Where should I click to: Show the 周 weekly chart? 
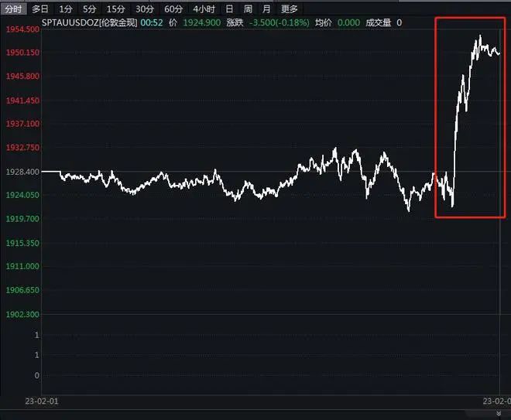click(248, 9)
